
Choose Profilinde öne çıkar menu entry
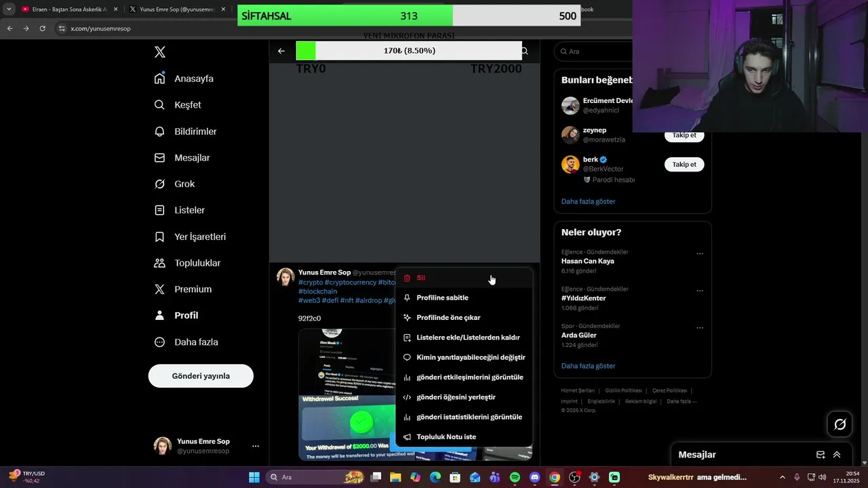point(464,317)
